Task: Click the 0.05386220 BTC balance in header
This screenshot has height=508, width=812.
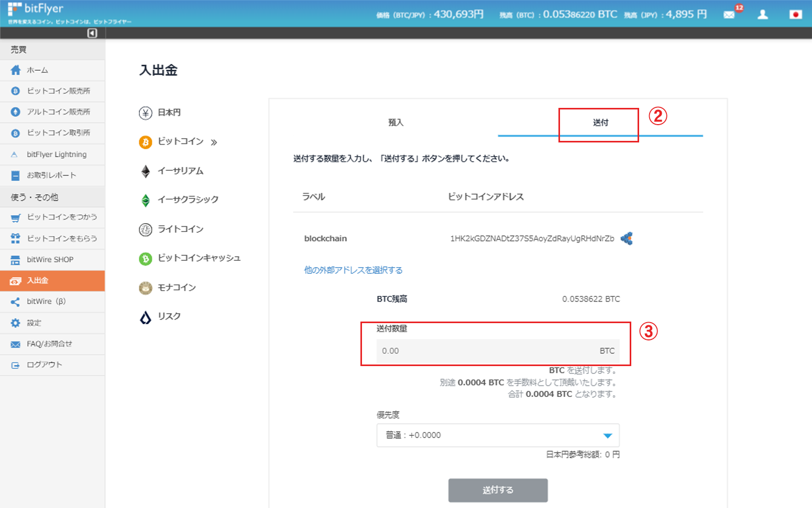Action: point(580,14)
